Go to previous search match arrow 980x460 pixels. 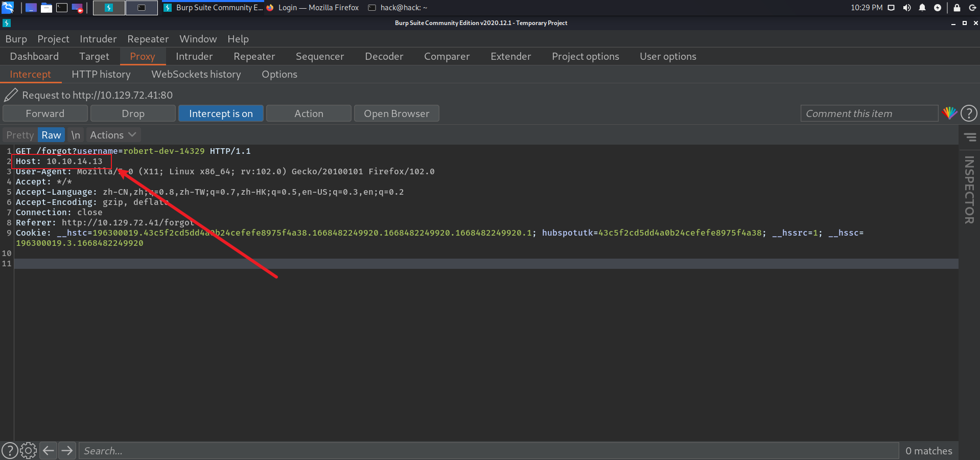pyautogui.click(x=49, y=451)
